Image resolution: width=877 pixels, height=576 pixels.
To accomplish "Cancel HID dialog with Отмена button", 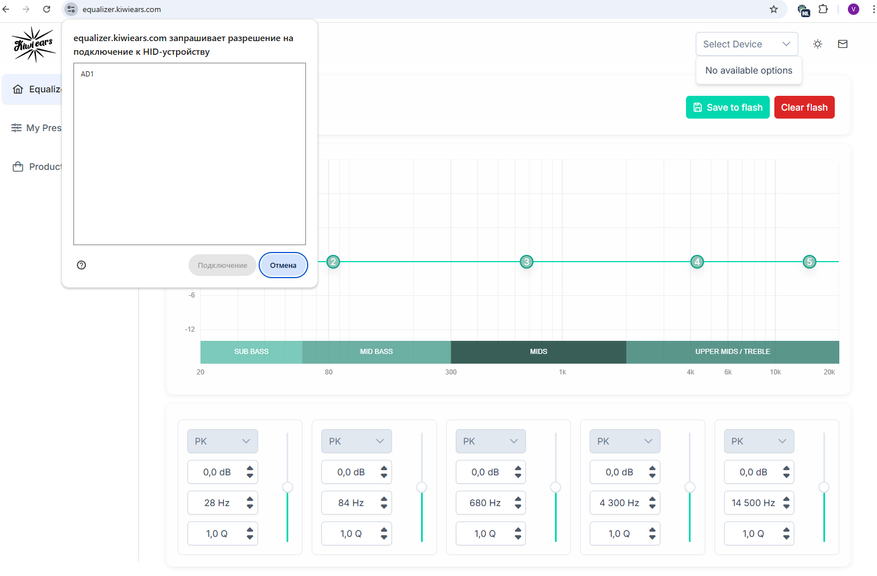I will (x=283, y=265).
